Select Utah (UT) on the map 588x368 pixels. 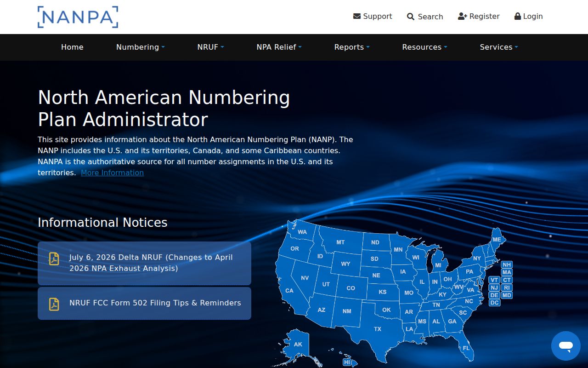[x=326, y=284]
